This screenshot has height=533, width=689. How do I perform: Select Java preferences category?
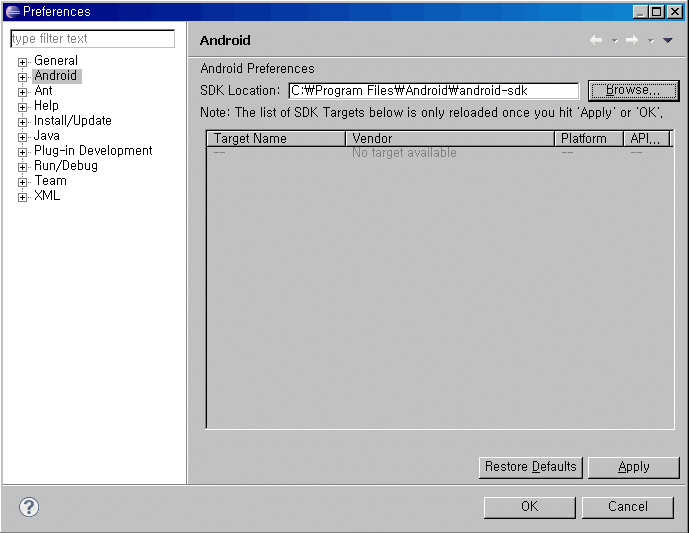pyautogui.click(x=47, y=135)
